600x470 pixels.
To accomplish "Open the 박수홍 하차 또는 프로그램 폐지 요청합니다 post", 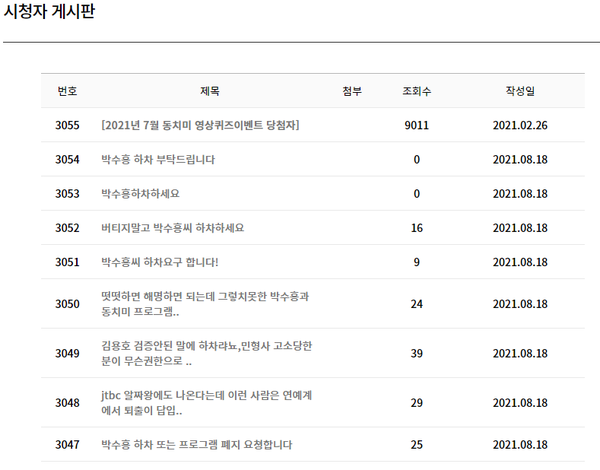I will pyautogui.click(x=196, y=443).
